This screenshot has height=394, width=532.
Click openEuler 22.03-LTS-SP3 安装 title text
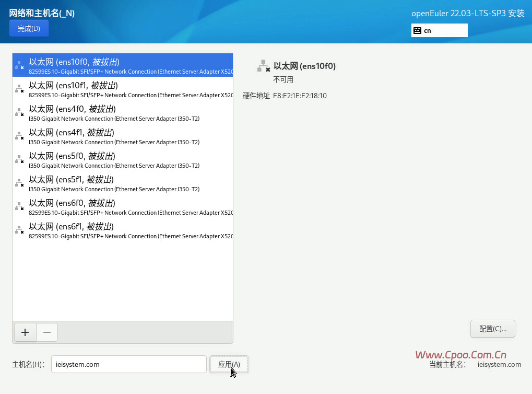468,13
